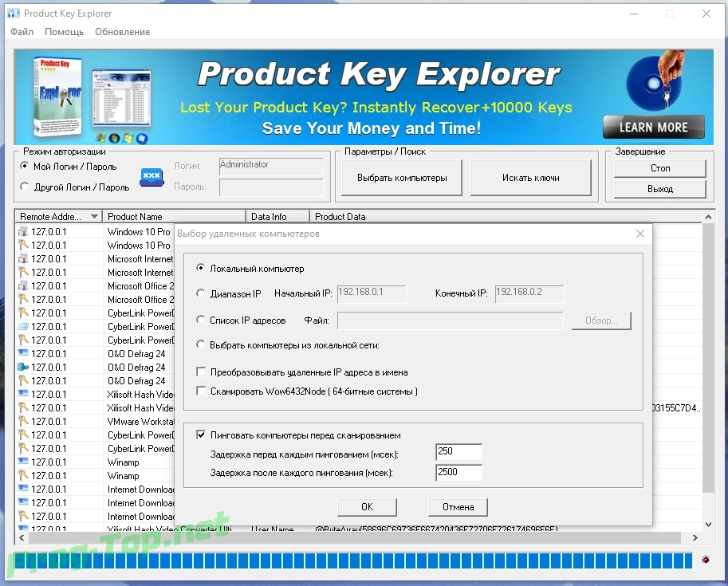Click key icon of second Microsoft Office row

(23, 299)
